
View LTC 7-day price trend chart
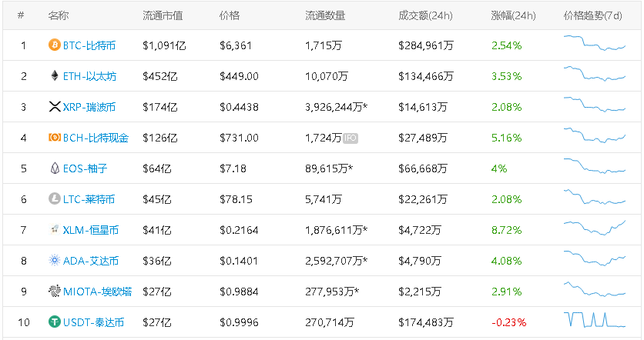[x=595, y=196]
